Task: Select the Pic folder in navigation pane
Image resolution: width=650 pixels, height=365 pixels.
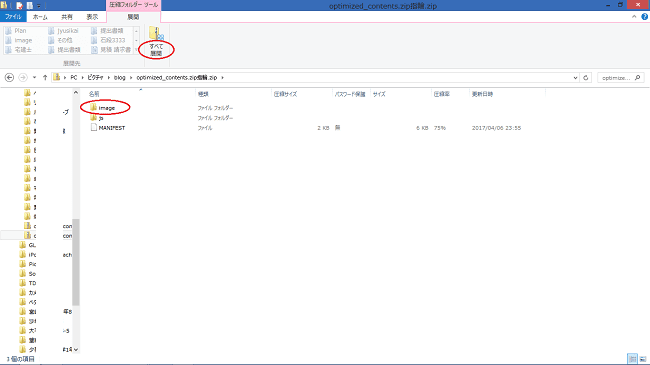Action: 28,264
